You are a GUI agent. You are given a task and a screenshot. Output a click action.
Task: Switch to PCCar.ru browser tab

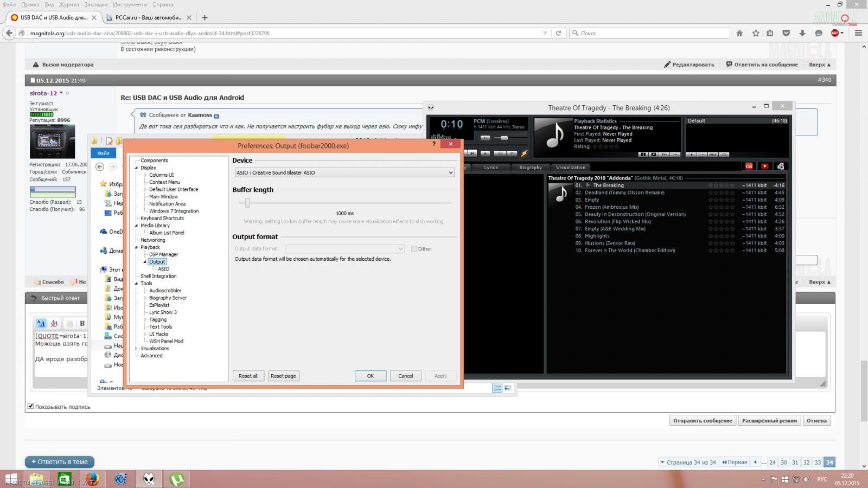148,17
